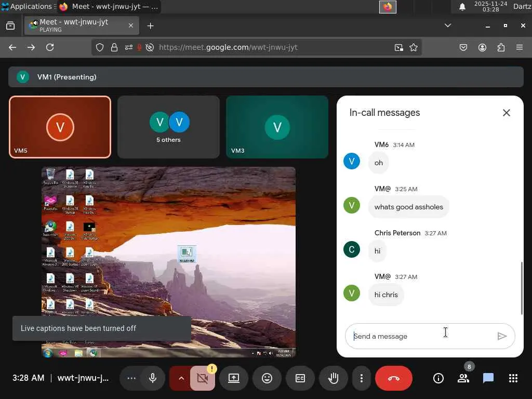Turn on the disabled camera button
The width and height of the screenshot is (532, 399).
point(203,378)
